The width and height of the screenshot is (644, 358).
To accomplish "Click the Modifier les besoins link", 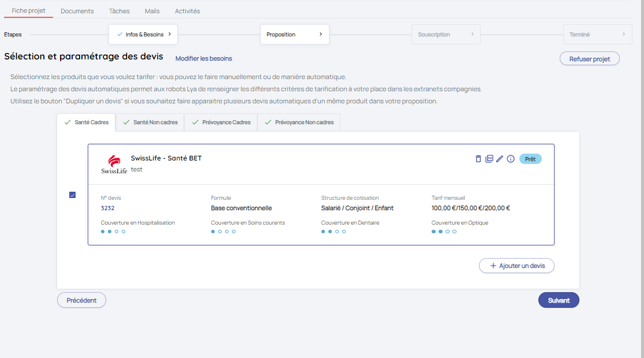I will coord(204,58).
